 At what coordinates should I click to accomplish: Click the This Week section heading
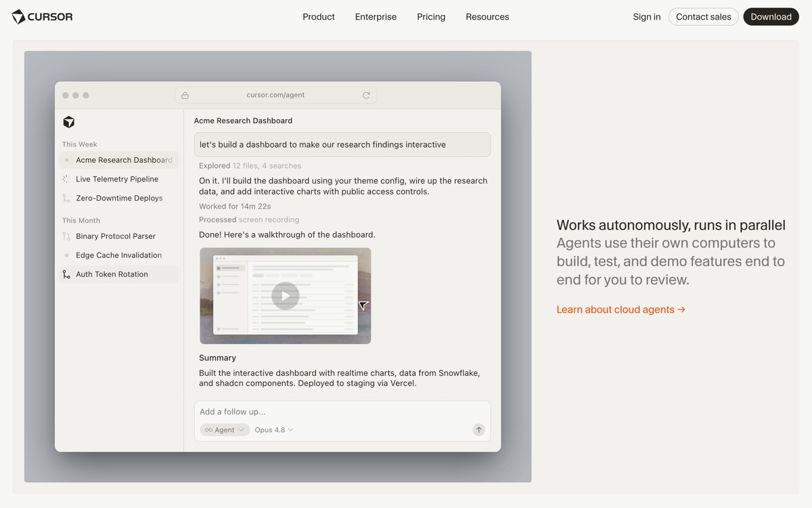point(80,144)
